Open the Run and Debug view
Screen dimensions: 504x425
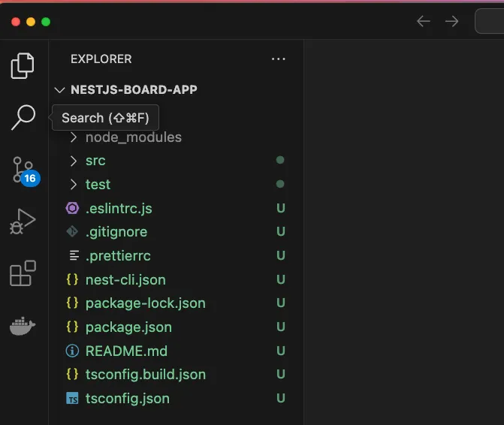coord(23,222)
